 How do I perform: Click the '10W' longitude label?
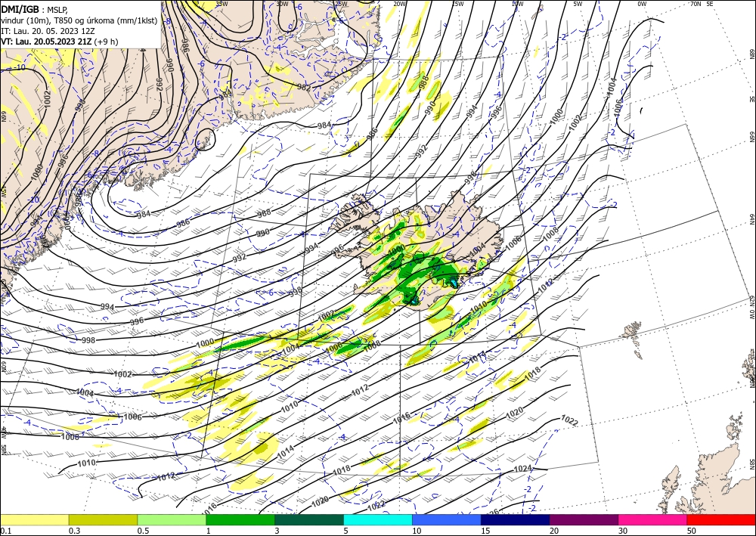click(517, 4)
